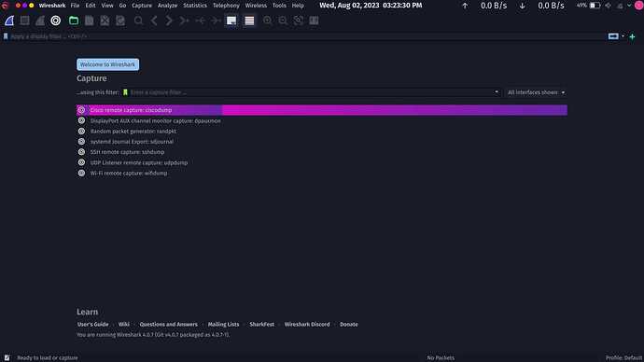Click the green capture filter bookmark icon
644x362 pixels.
click(x=125, y=92)
